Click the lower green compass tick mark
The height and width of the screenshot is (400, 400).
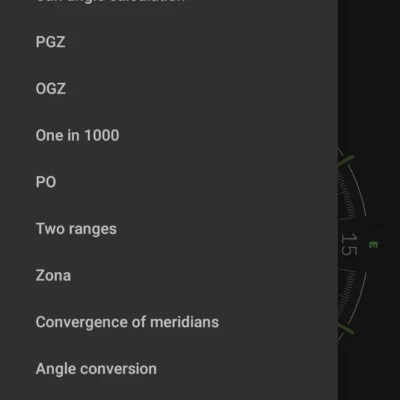click(346, 328)
